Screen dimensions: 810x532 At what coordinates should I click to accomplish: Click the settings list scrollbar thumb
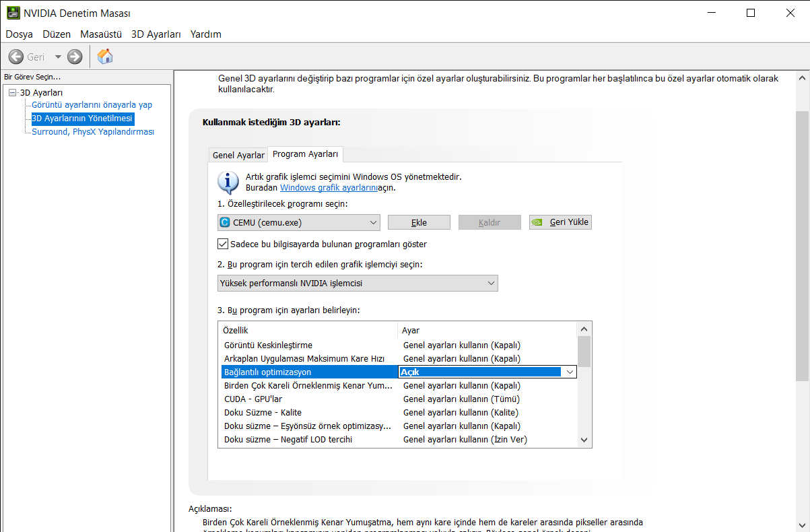pos(584,352)
